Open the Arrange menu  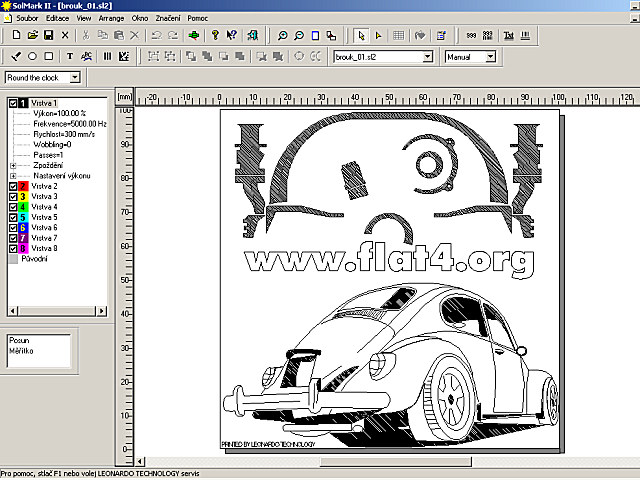[x=111, y=18]
